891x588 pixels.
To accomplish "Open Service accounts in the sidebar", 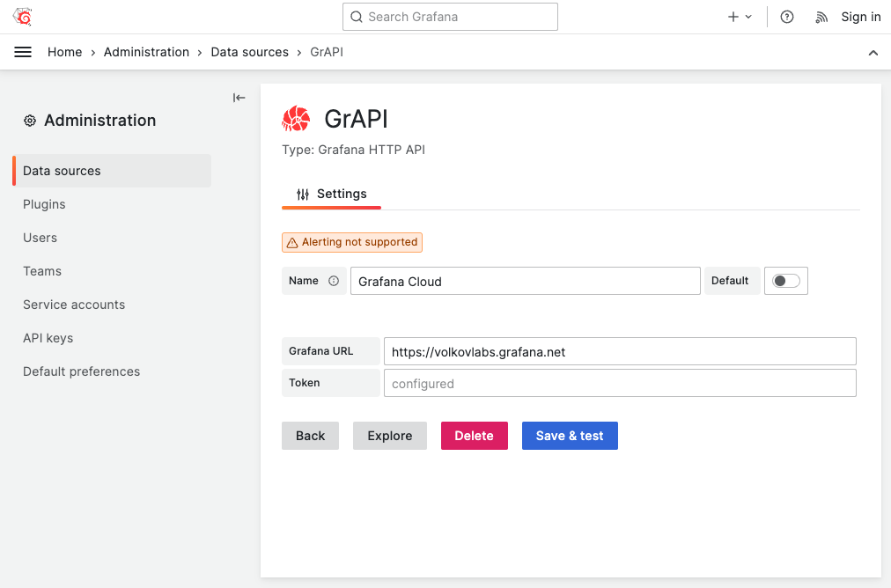I will tap(74, 305).
